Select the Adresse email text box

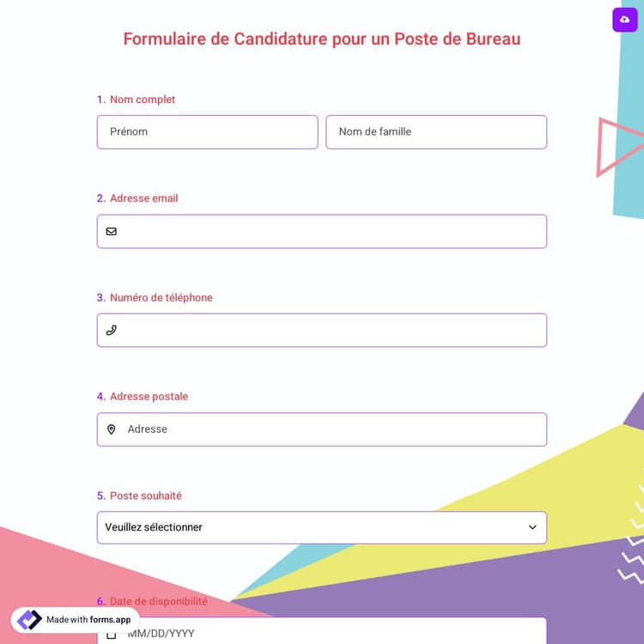[x=331, y=231]
